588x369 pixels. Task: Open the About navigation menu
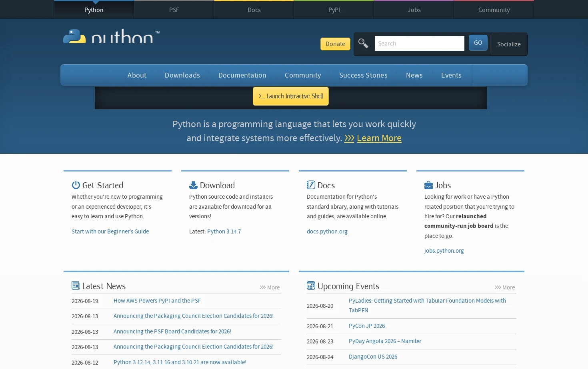click(137, 75)
